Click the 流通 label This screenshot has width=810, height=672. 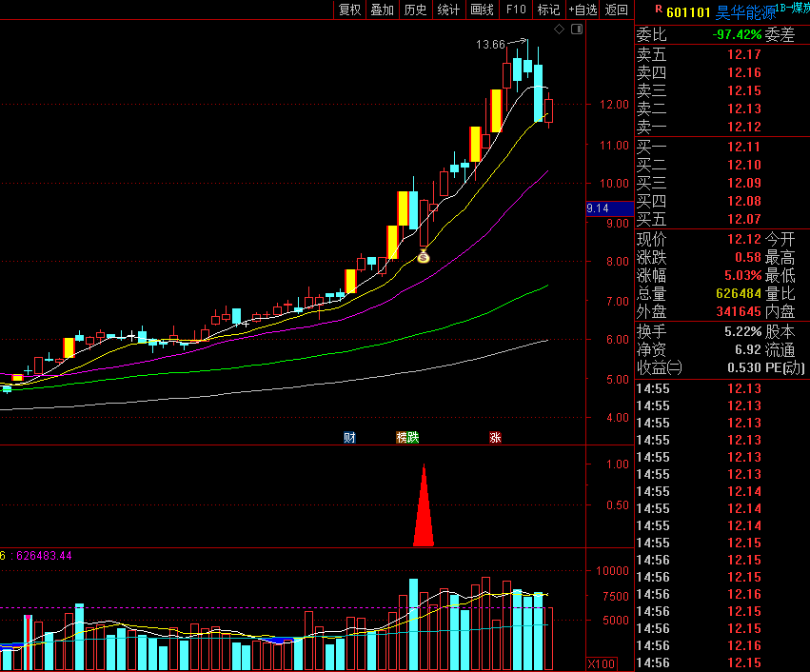coord(780,349)
